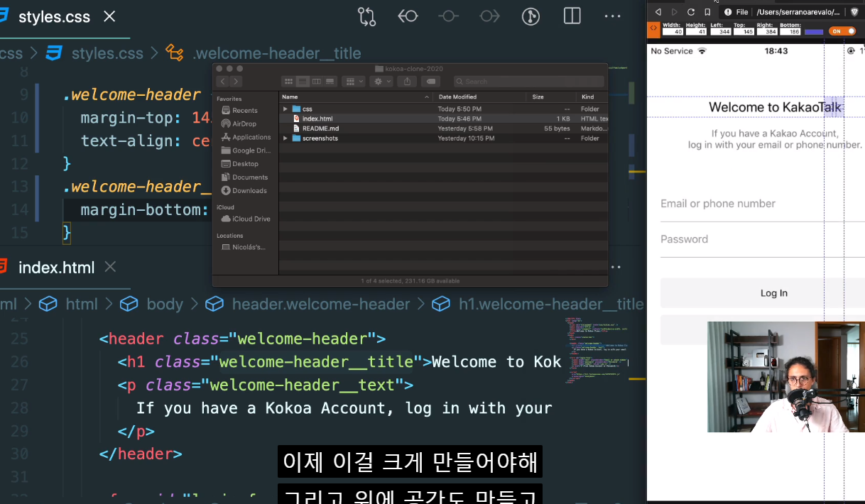The height and width of the screenshot is (504, 865).
Task: Click Finder edit tags button
Action: click(x=431, y=81)
